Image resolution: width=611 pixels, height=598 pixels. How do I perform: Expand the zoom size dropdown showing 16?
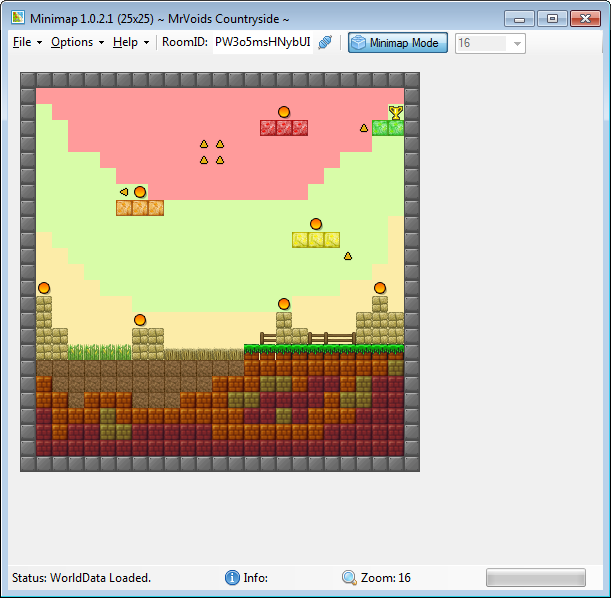pyautogui.click(x=517, y=43)
